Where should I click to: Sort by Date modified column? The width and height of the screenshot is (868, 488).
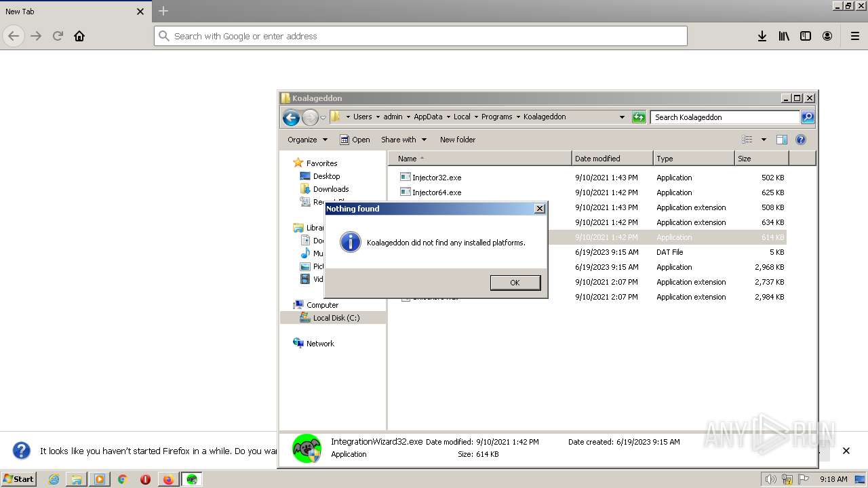pyautogui.click(x=612, y=159)
